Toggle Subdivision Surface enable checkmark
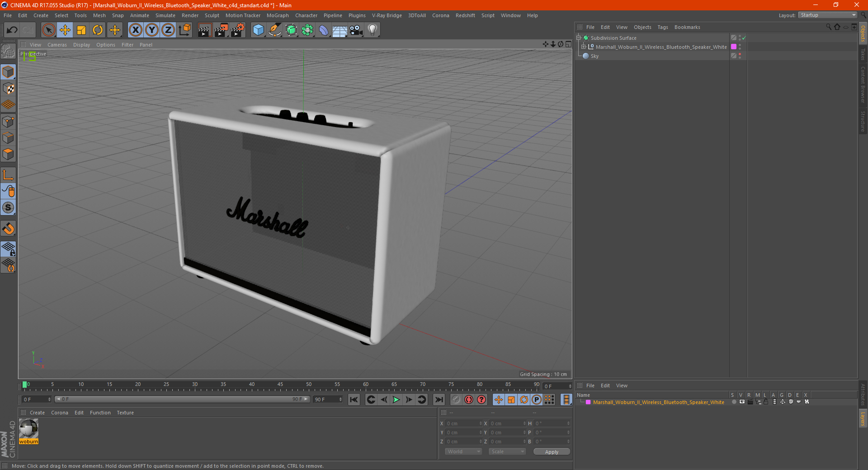 (744, 38)
